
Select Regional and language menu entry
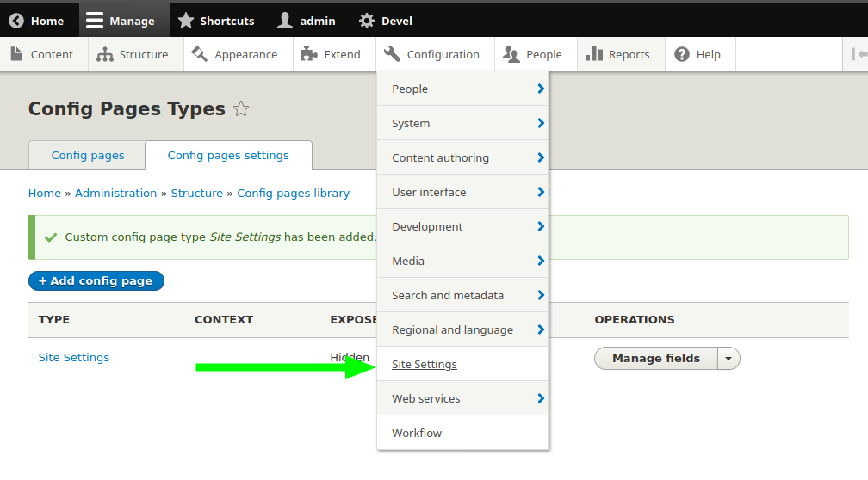pos(452,330)
